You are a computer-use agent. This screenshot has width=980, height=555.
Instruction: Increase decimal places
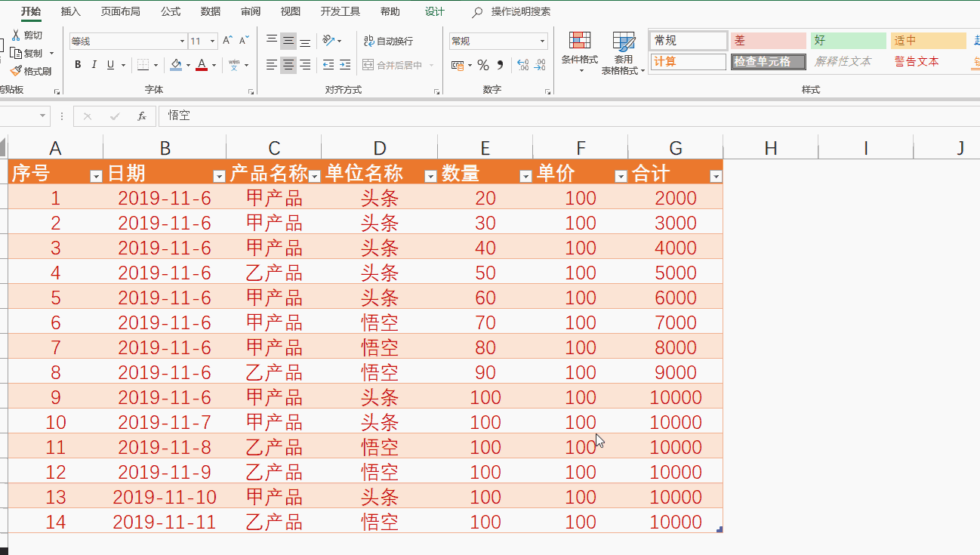(x=522, y=65)
